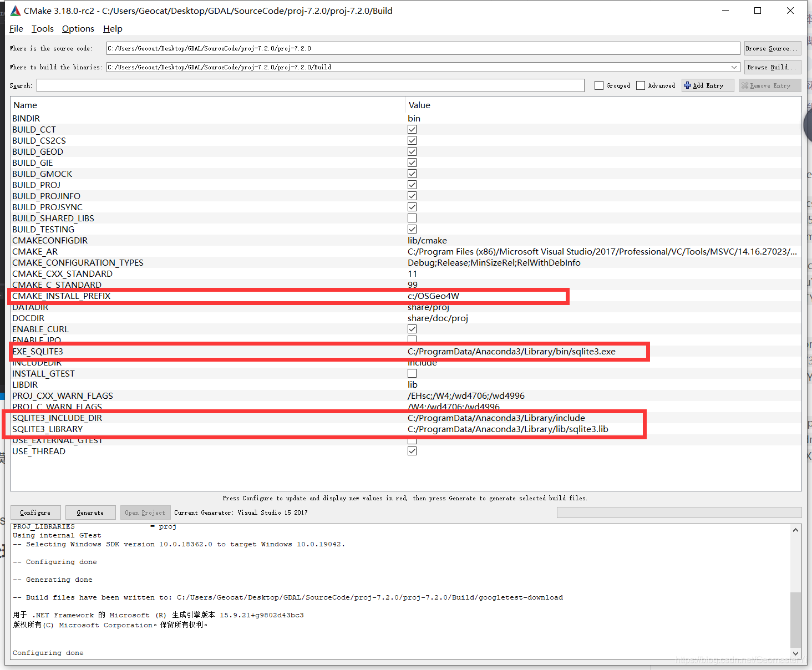Click the value '/EHsc;/W4;/wd4706;/wd4996'

tap(466, 395)
